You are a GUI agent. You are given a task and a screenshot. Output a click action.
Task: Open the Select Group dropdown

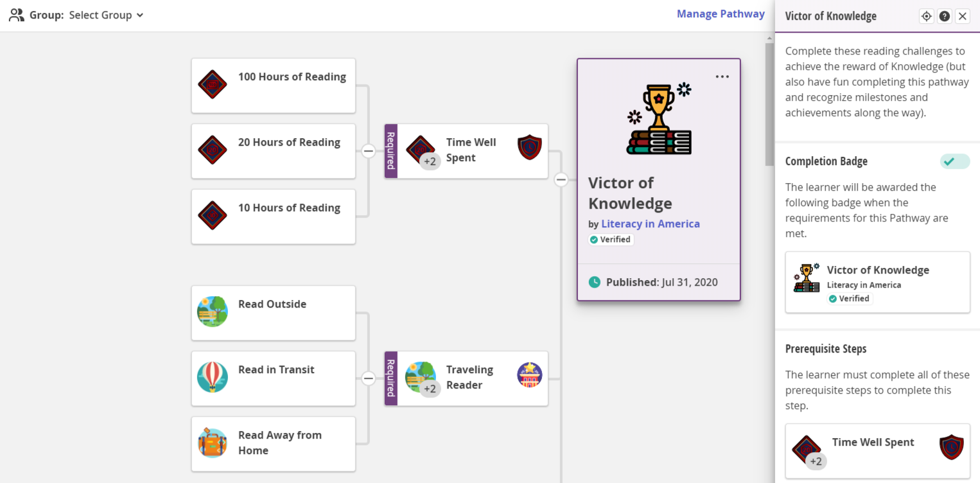106,15
